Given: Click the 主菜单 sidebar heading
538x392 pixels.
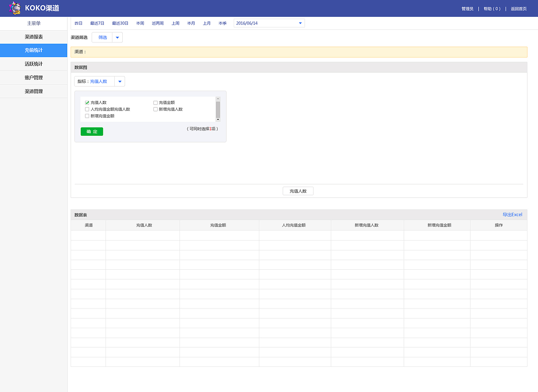Looking at the screenshot, I should tap(34, 24).
